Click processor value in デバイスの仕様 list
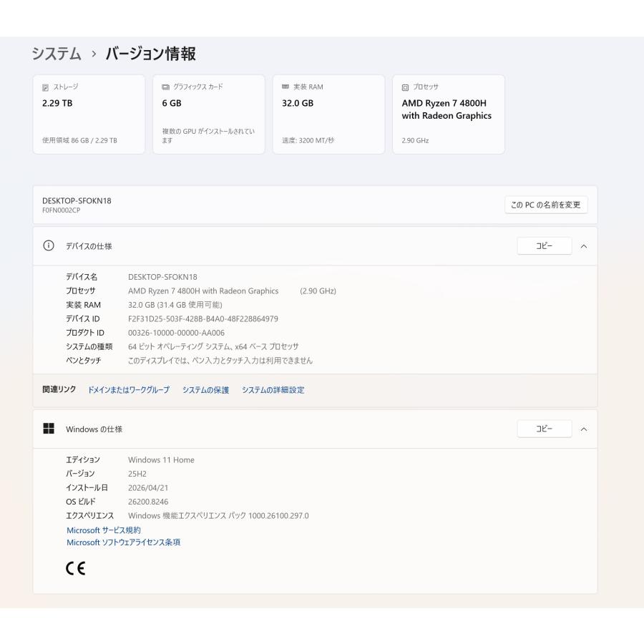Screen dimensions: 644x644 232,291
